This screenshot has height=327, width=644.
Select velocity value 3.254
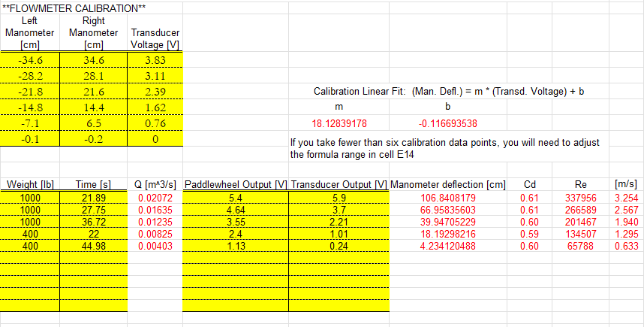tap(626, 198)
